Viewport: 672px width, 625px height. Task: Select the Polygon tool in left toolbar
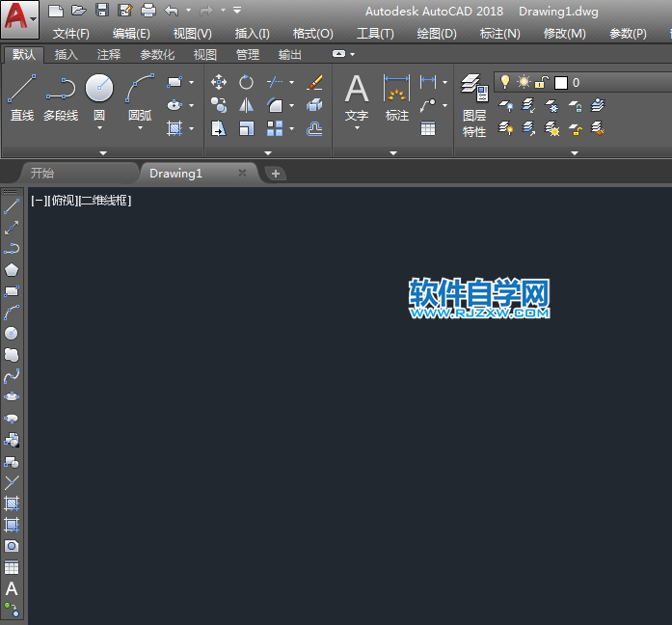[12, 269]
